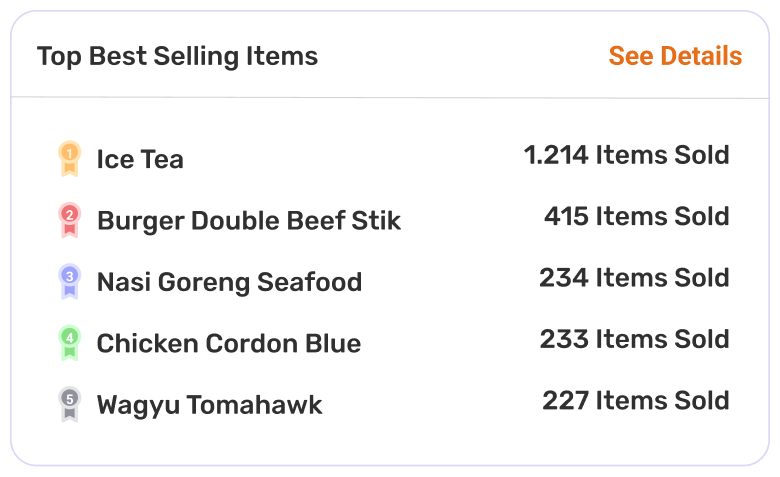
Task: Select the Burger Double Beef Stik item
Action: coord(248,221)
